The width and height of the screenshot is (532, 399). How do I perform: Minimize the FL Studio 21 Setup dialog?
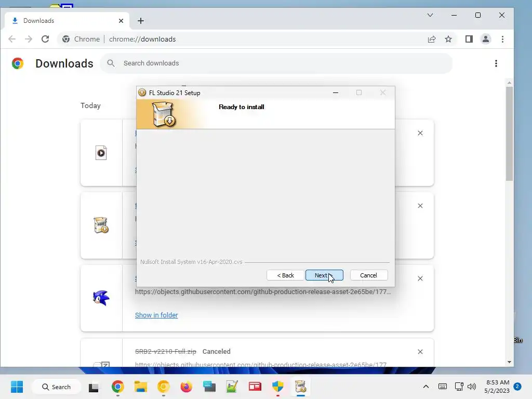[336, 92]
